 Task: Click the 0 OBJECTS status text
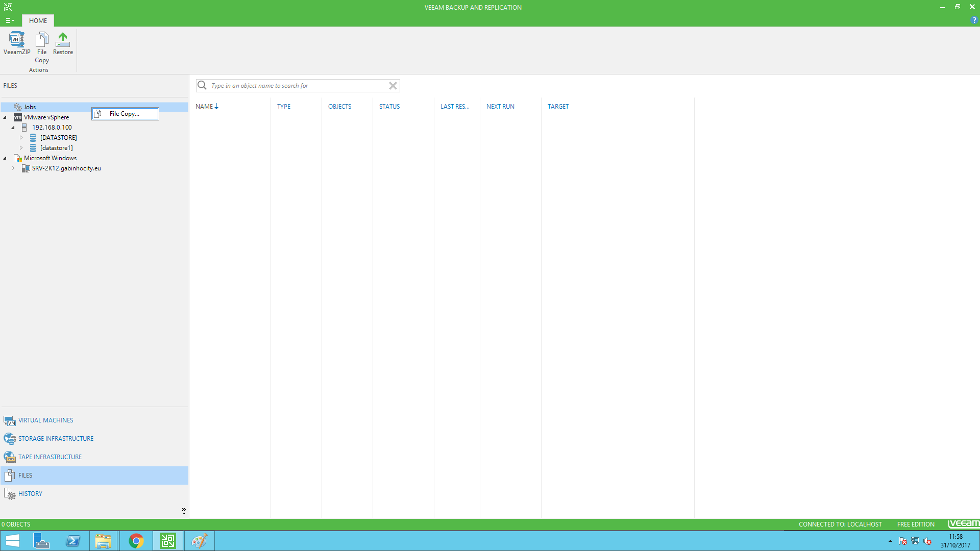point(16,524)
